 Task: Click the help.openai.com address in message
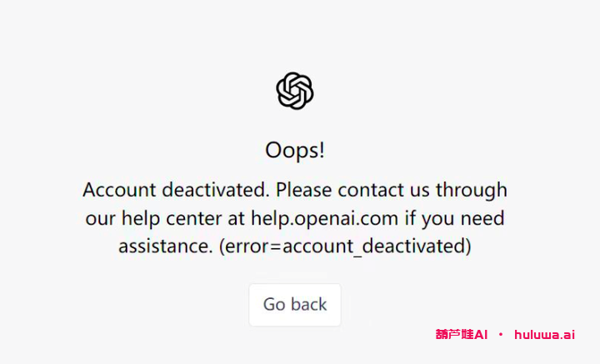point(324,218)
